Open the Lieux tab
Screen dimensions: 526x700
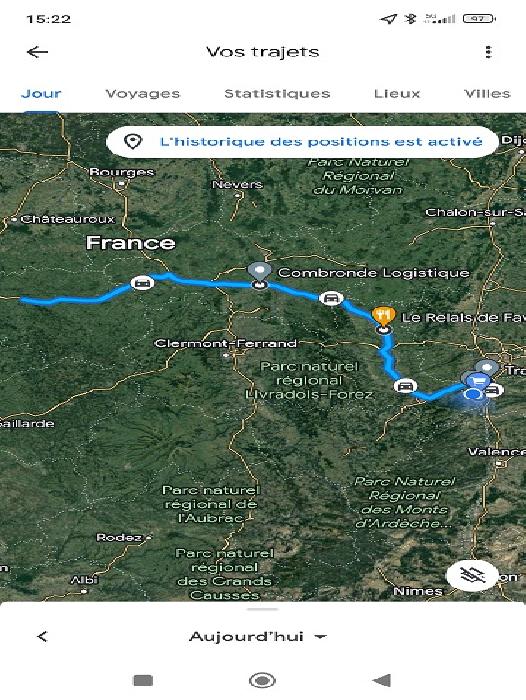coord(397,94)
